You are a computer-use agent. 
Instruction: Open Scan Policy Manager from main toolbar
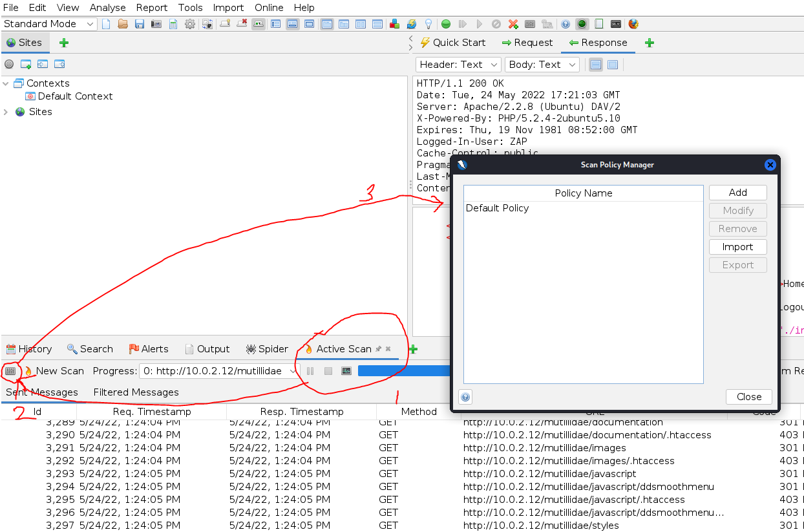point(530,24)
